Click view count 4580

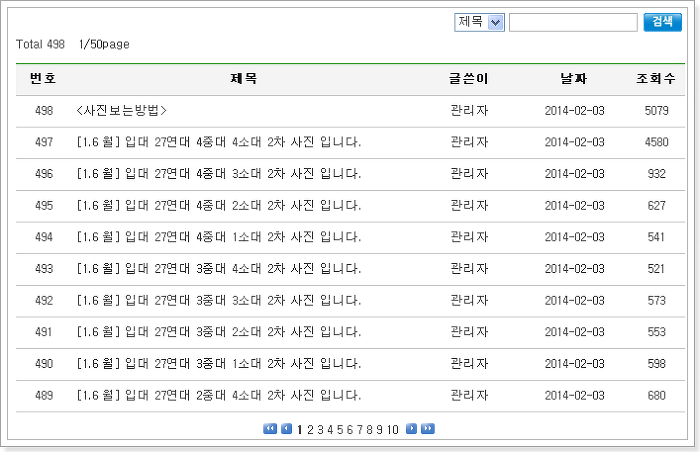pyautogui.click(x=656, y=142)
